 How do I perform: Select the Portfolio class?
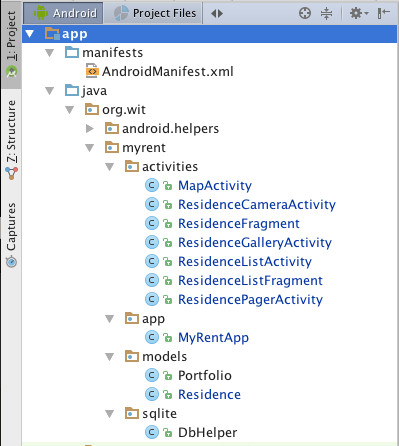point(205,375)
